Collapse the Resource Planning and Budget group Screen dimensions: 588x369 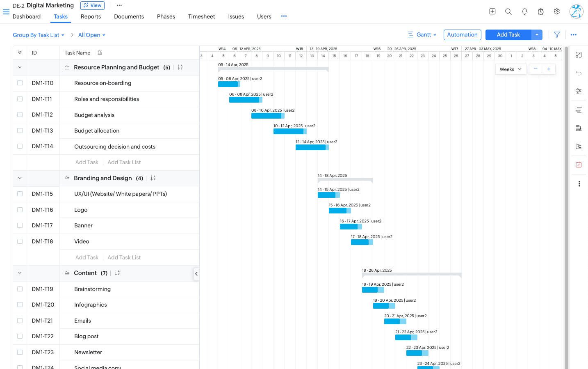click(x=20, y=67)
